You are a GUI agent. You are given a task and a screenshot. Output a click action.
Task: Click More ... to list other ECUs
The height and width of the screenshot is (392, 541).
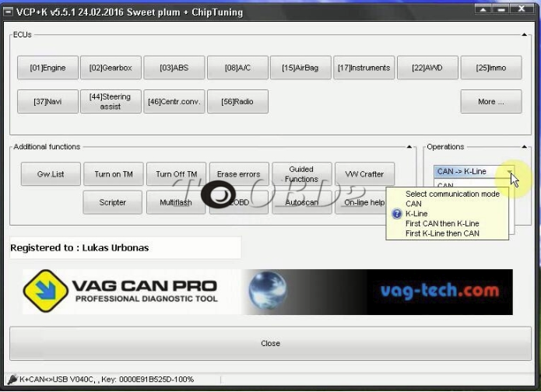(491, 101)
